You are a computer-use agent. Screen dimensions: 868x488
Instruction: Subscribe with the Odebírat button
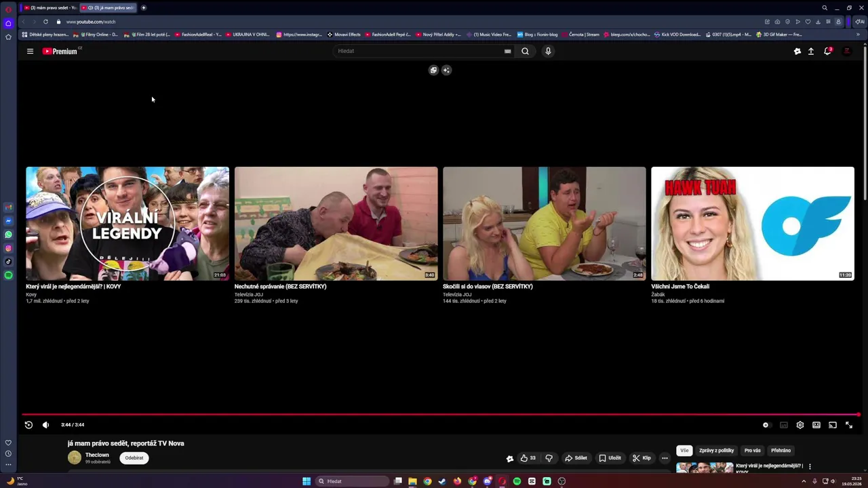pos(134,457)
